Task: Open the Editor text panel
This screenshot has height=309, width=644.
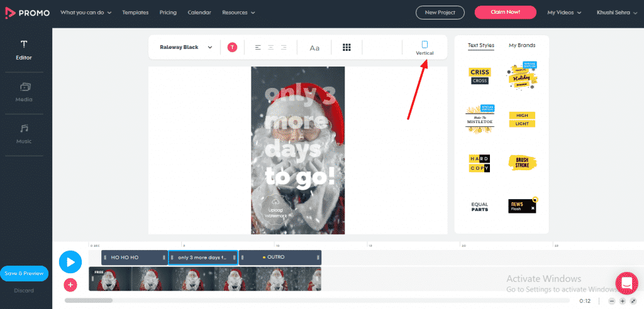Action: (24, 50)
